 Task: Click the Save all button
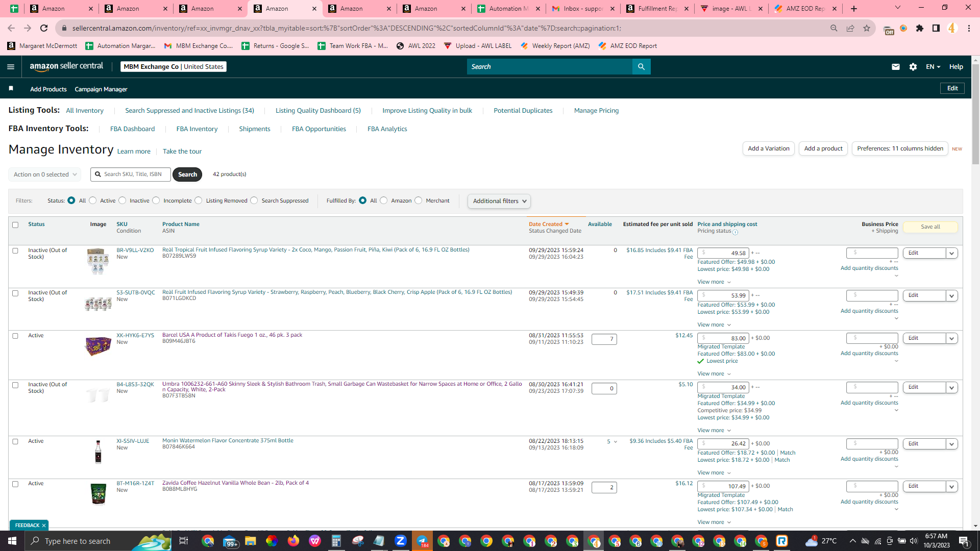pyautogui.click(x=930, y=227)
